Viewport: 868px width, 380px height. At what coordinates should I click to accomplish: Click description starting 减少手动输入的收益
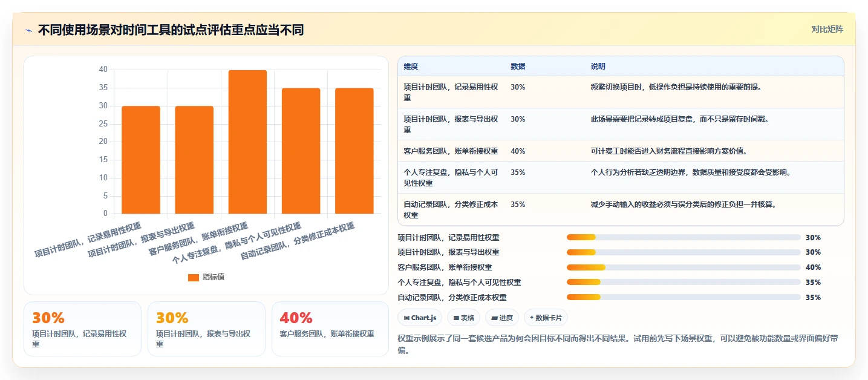(684, 205)
